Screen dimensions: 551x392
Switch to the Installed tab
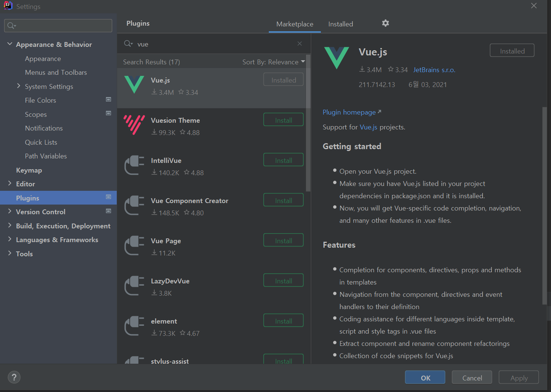click(x=341, y=24)
